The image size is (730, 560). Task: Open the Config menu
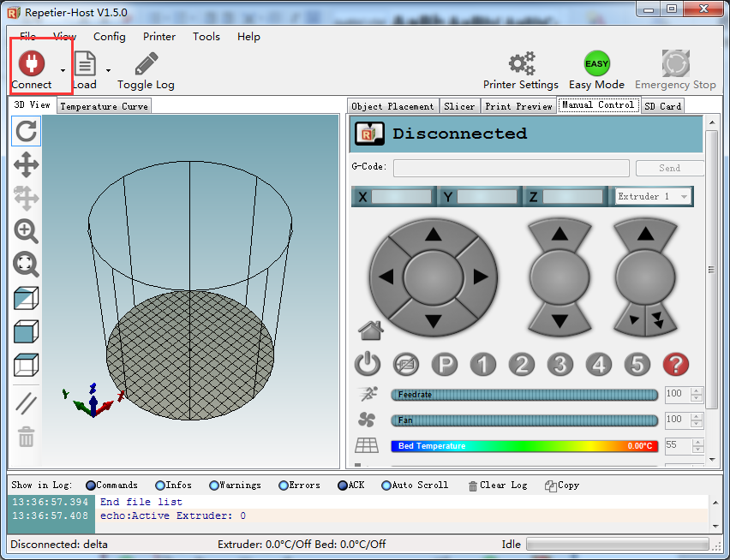110,37
